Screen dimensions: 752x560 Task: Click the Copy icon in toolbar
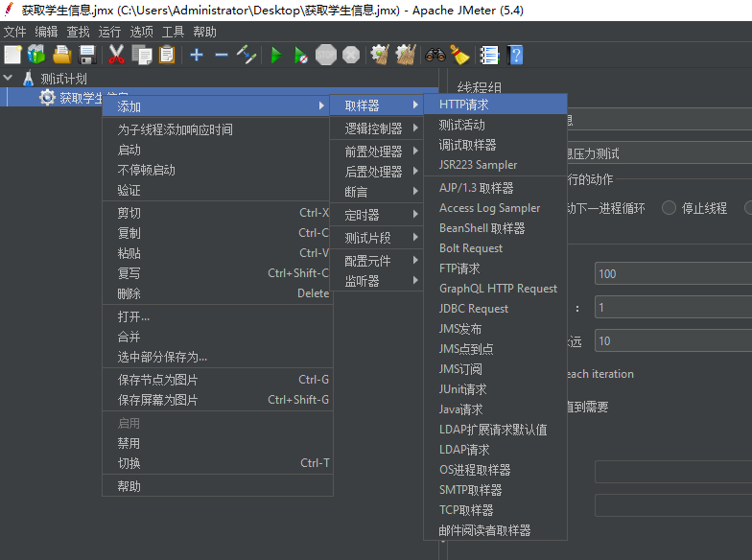[x=142, y=55]
